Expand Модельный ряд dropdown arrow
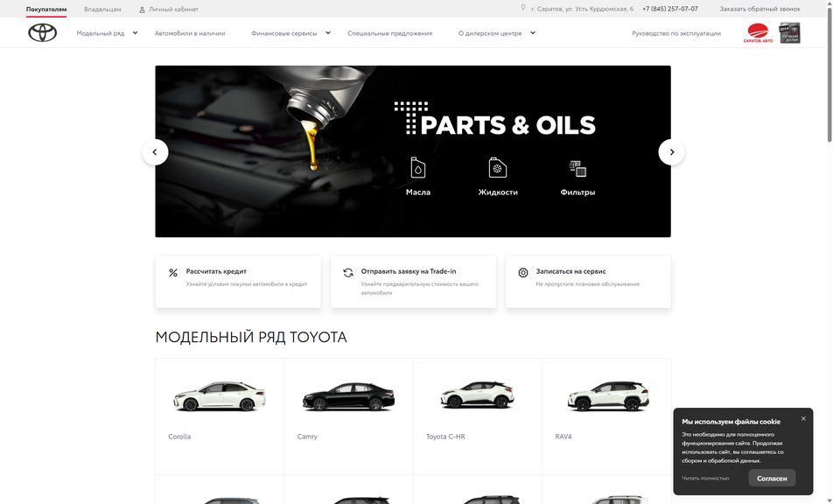 click(x=135, y=33)
